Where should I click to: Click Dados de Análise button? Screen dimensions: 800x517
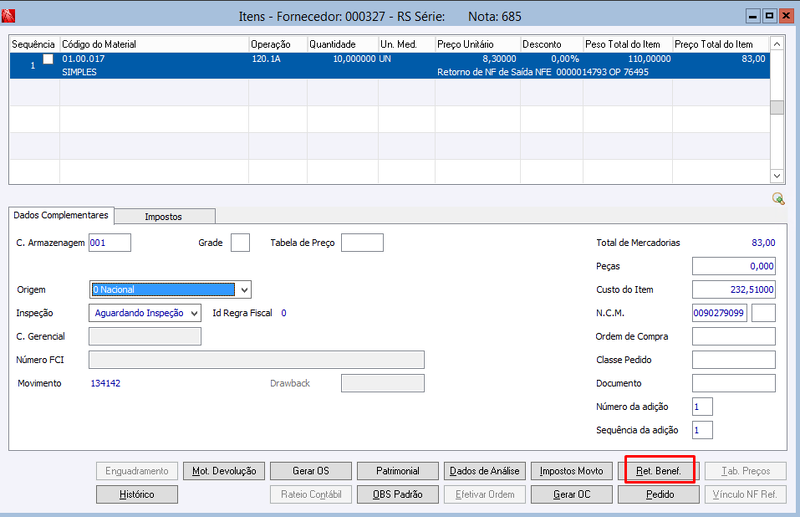(x=485, y=471)
